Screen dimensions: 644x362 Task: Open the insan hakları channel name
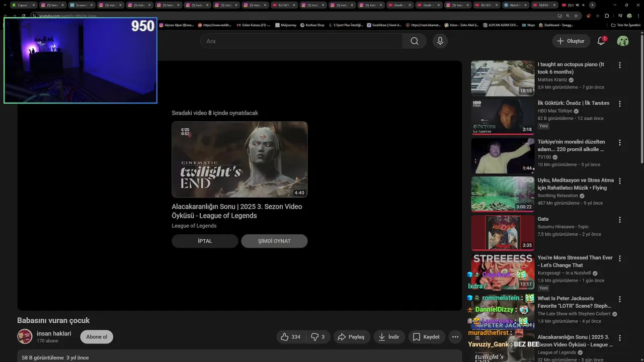tap(54, 333)
